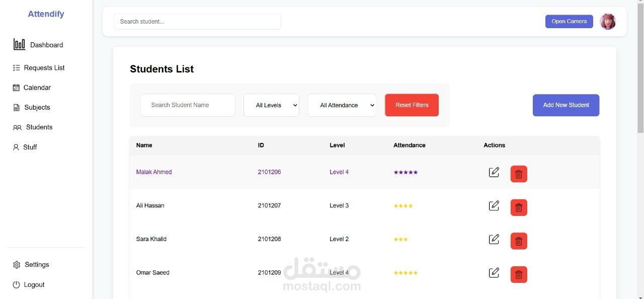Click the Students people icon
Image resolution: width=644 pixels, height=299 pixels.
click(17, 127)
